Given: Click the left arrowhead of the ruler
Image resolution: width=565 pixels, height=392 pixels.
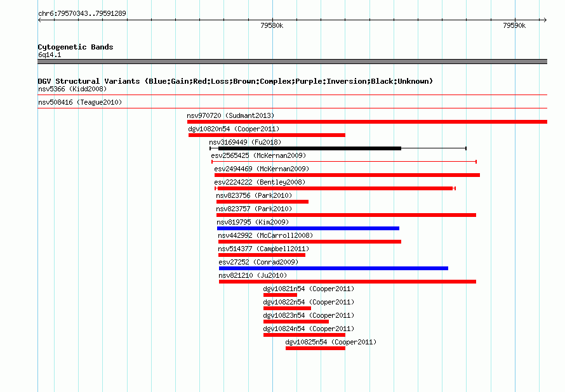Looking at the screenshot, I should click(x=39, y=20).
